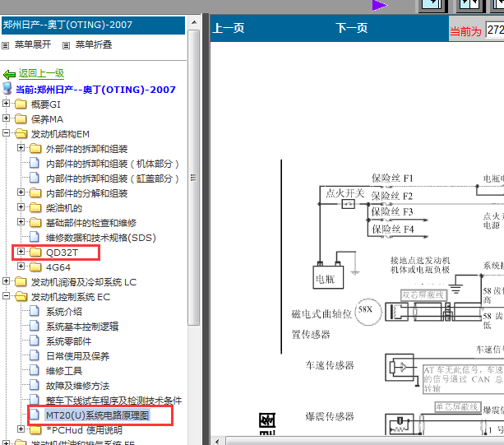Click open folder icon of 发动机控制系统 EC
This screenshot has width=504, height=445.
pyautogui.click(x=21, y=296)
